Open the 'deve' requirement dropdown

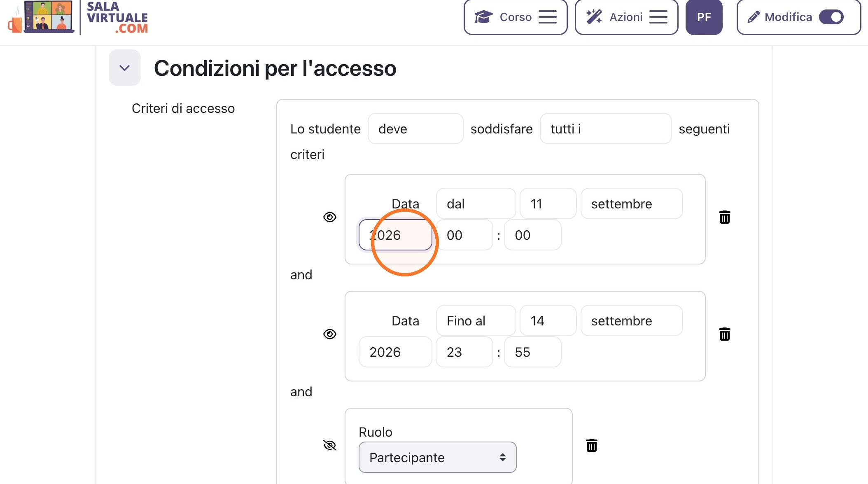(415, 129)
